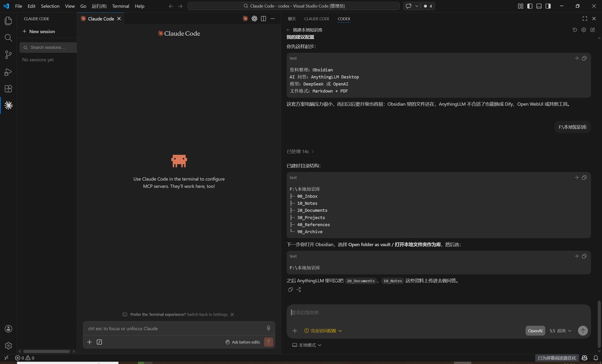Toggle the secondary side bar layout button
Screen dimensions: 602x364
point(548,6)
